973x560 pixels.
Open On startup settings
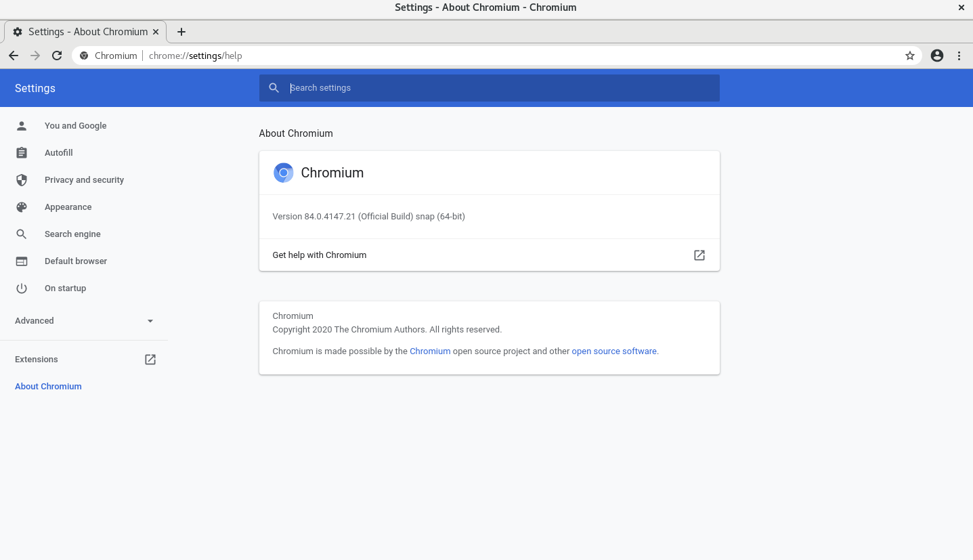(x=65, y=288)
